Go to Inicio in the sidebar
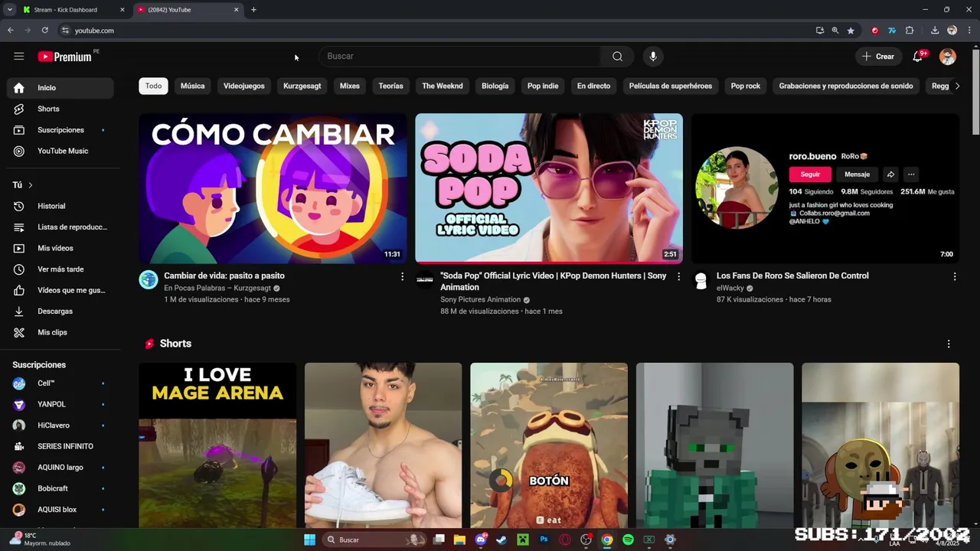This screenshot has width=980, height=551. point(60,88)
